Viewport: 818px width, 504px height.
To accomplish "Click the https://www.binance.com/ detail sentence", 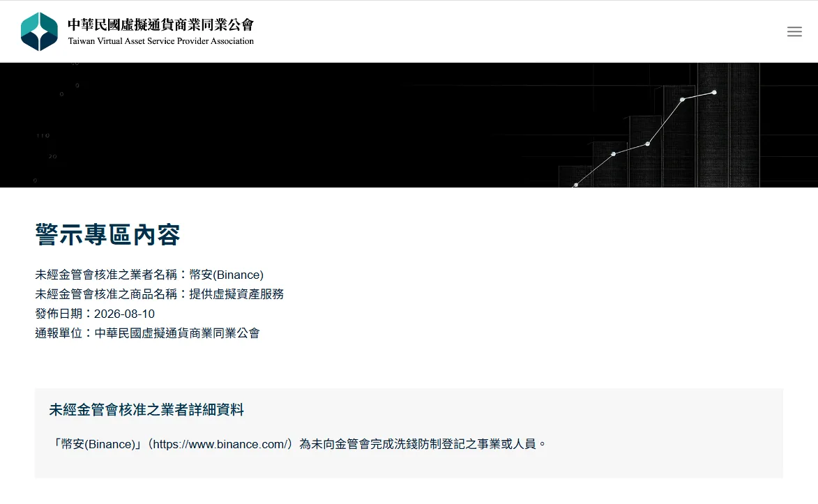I will coord(298,444).
